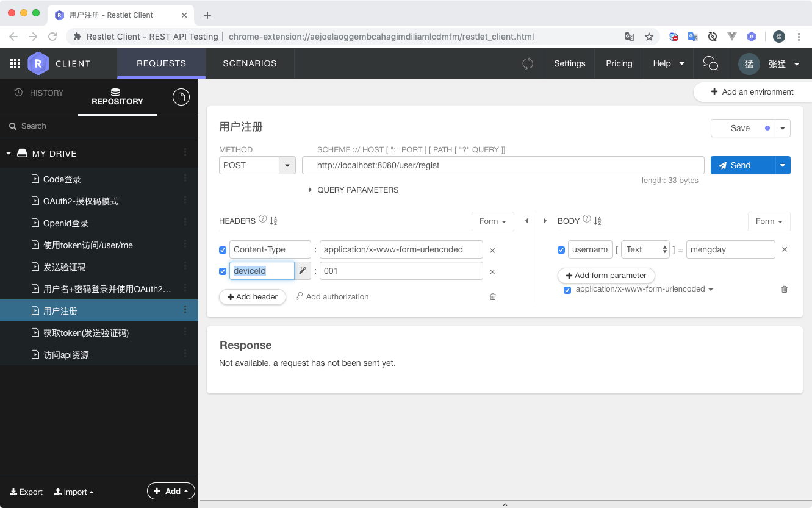Expand QUERY PARAMETERS section
812x508 pixels.
click(354, 190)
